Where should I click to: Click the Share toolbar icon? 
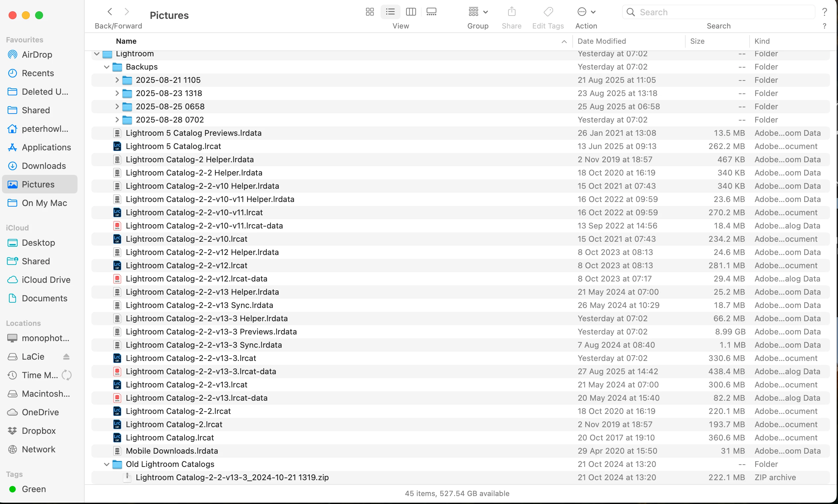tap(511, 12)
